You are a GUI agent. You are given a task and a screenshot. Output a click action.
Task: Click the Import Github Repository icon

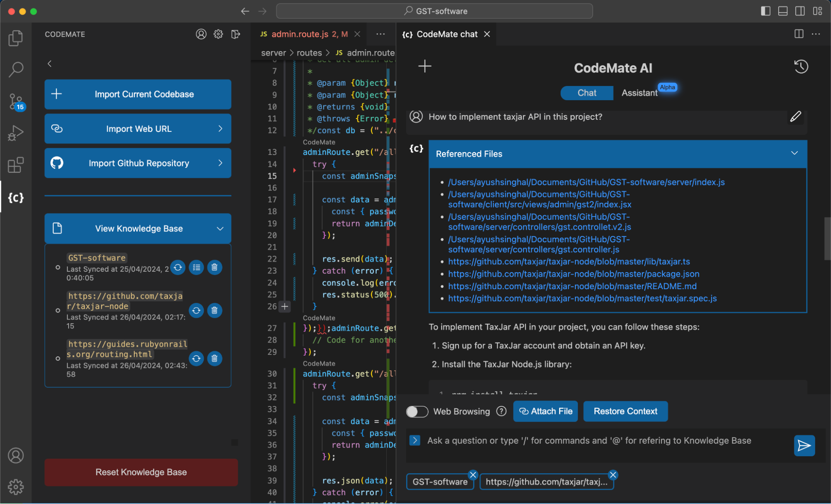(x=58, y=164)
